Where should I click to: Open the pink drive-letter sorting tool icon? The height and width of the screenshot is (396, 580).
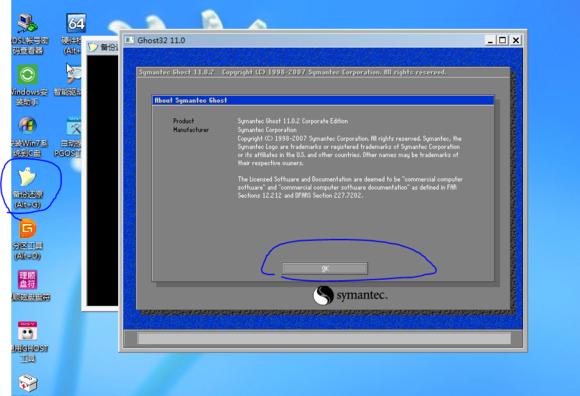click(28, 280)
